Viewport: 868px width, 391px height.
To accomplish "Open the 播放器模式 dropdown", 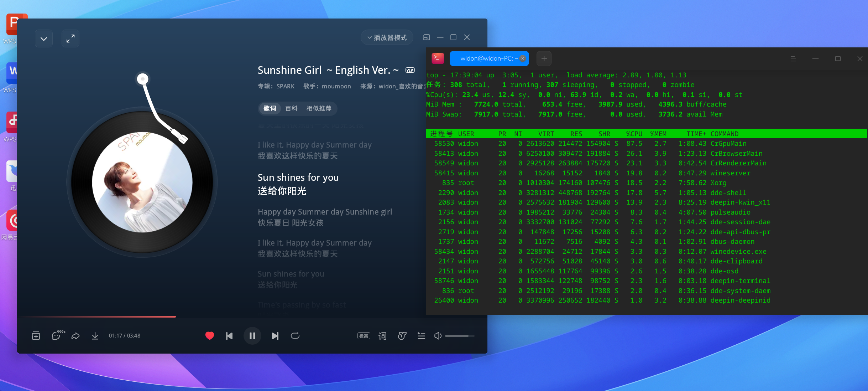I will coord(387,37).
